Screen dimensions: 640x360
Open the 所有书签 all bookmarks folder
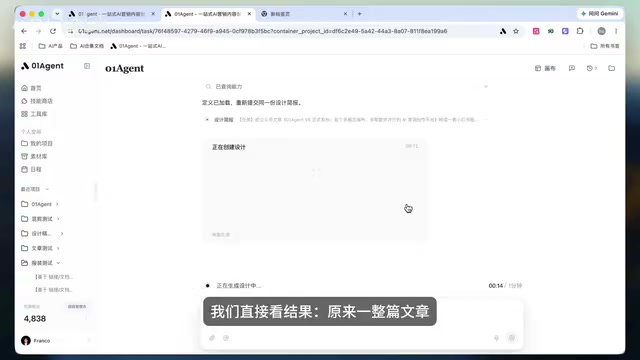coord(605,46)
